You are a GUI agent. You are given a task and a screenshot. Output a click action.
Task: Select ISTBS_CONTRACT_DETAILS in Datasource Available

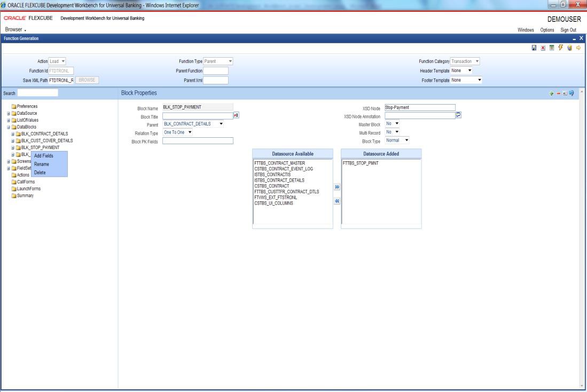(279, 181)
